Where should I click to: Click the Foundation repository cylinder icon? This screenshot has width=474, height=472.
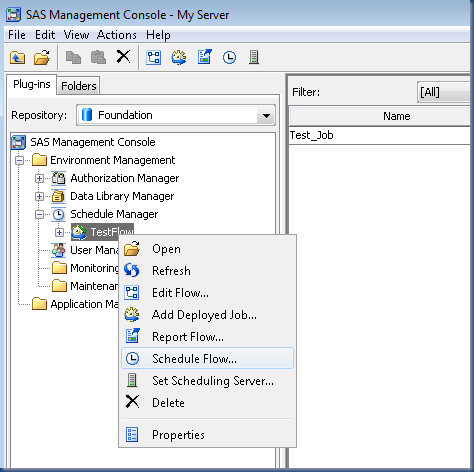pyautogui.click(x=87, y=115)
